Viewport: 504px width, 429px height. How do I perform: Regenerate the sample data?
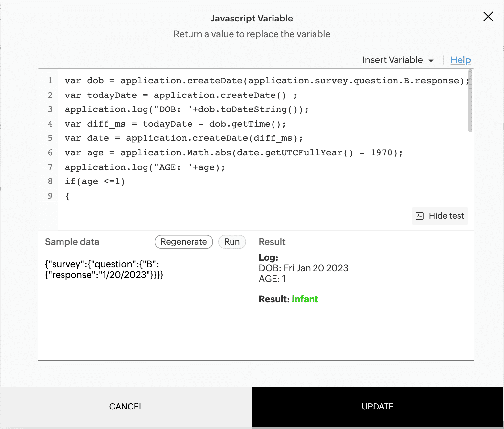[184, 242]
